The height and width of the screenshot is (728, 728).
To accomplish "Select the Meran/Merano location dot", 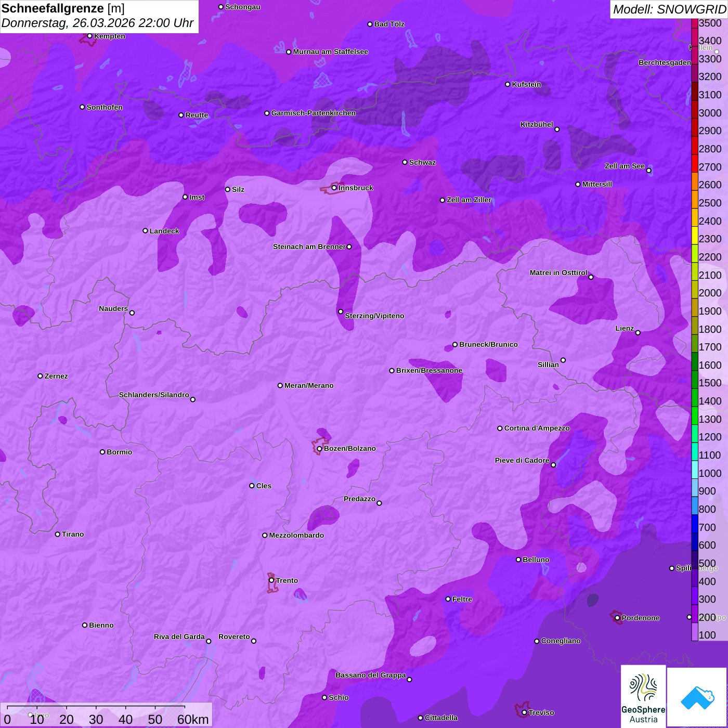I will pyautogui.click(x=280, y=385).
